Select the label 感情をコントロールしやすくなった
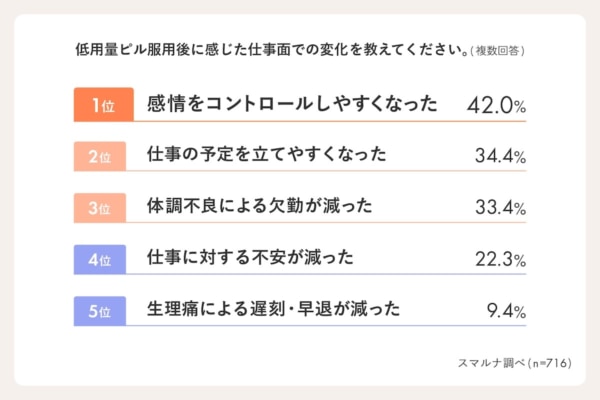The width and height of the screenshot is (600, 400). tap(292, 105)
